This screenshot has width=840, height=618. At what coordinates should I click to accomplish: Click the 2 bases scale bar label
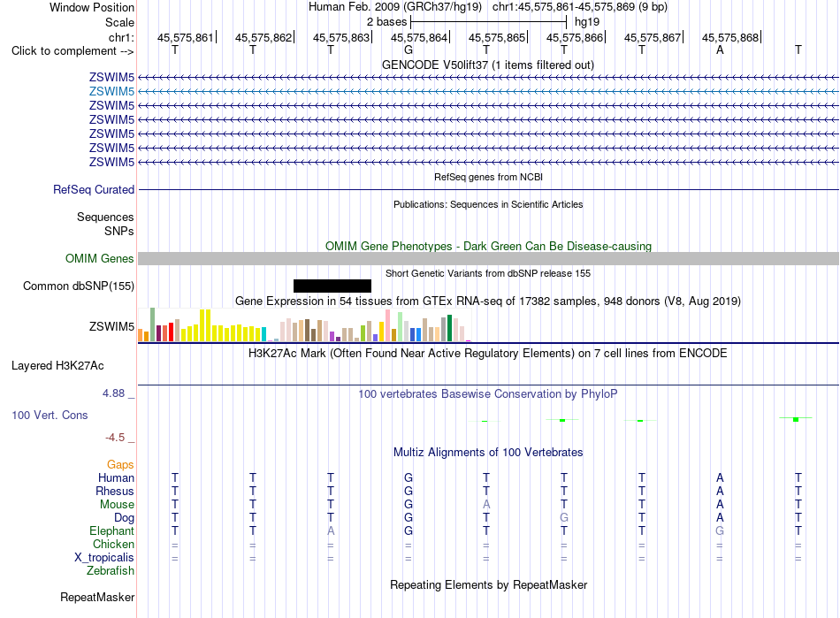(x=386, y=22)
